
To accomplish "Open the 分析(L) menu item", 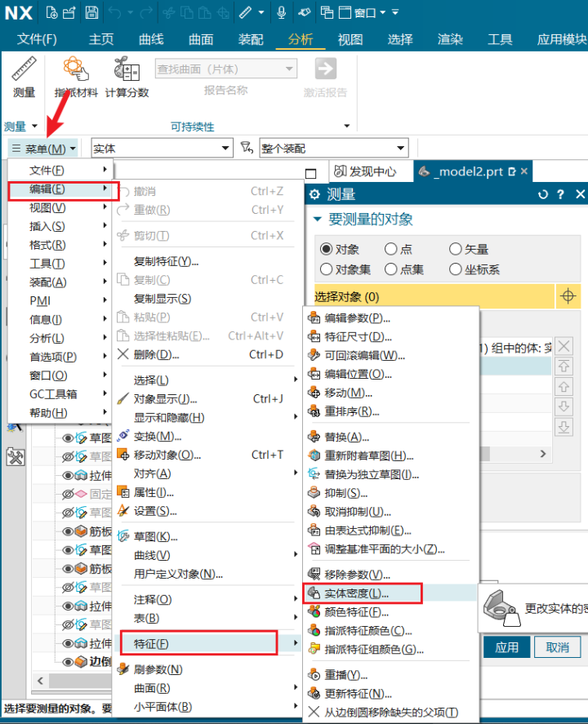I will pos(60,338).
